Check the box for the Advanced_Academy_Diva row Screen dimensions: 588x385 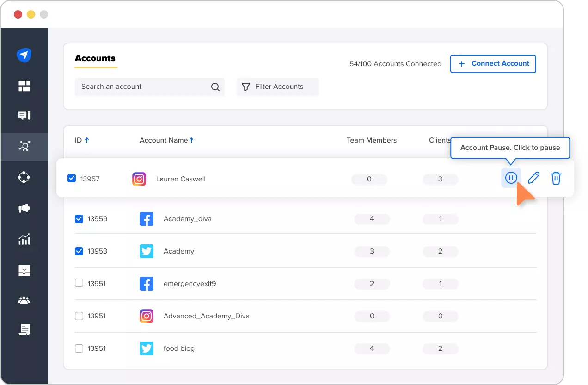point(79,316)
